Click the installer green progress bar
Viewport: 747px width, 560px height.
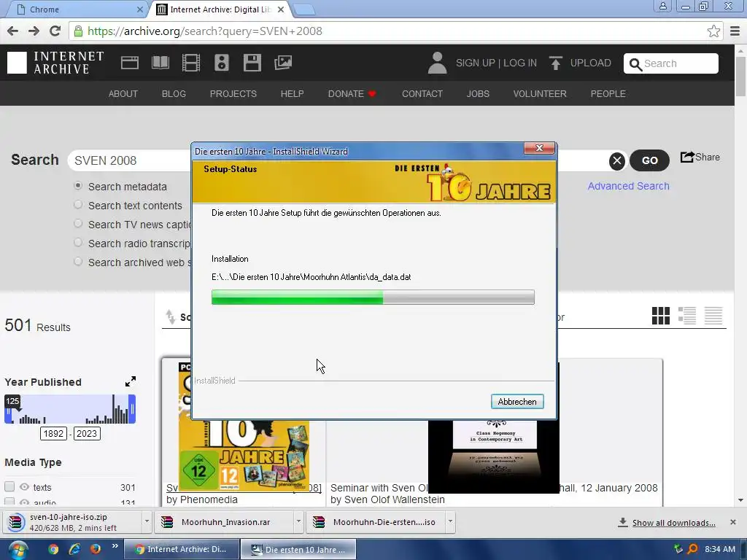tap(373, 297)
